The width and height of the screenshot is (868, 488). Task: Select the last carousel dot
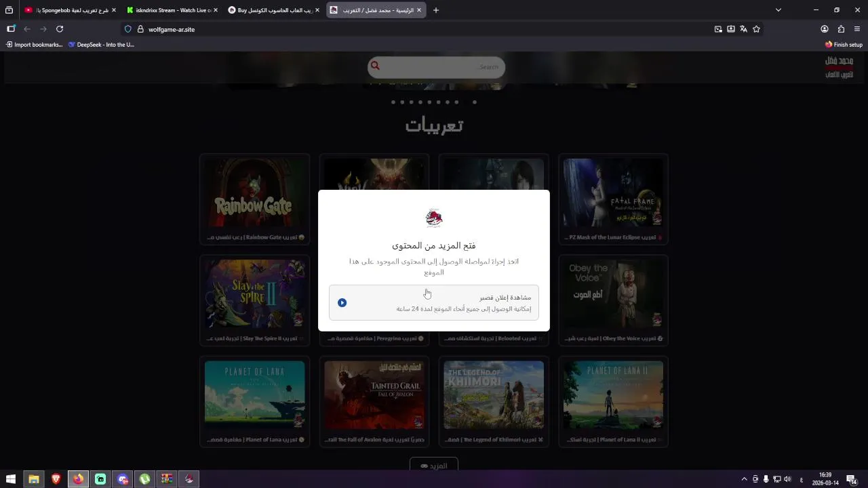[x=475, y=102]
